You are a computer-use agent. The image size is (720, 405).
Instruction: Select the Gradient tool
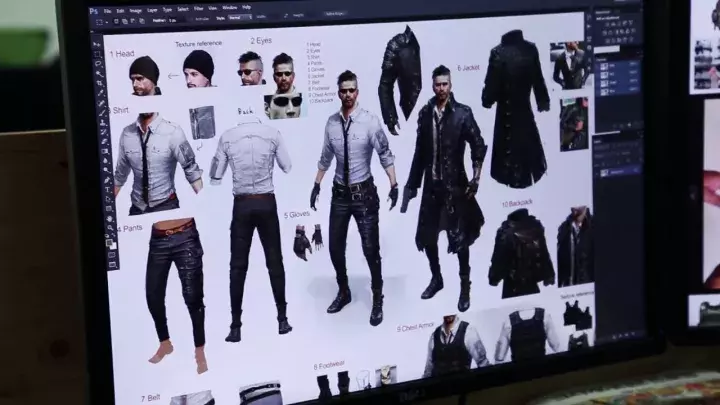106,151
